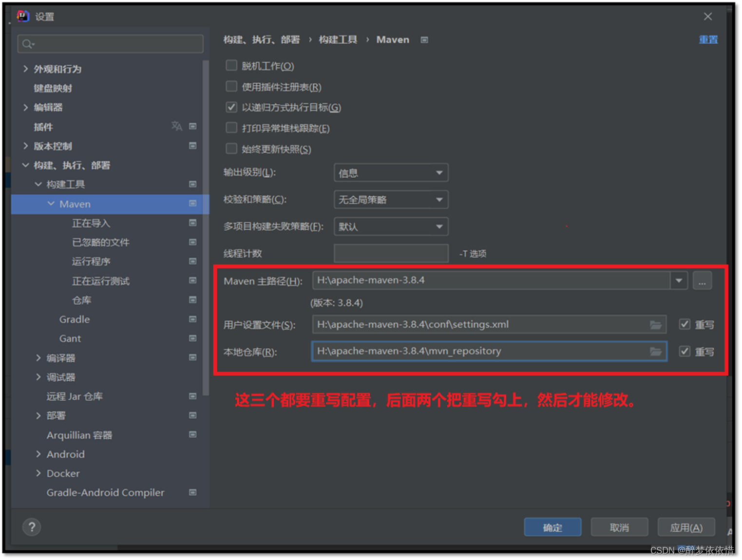Open the help question mark icon

tap(32, 527)
